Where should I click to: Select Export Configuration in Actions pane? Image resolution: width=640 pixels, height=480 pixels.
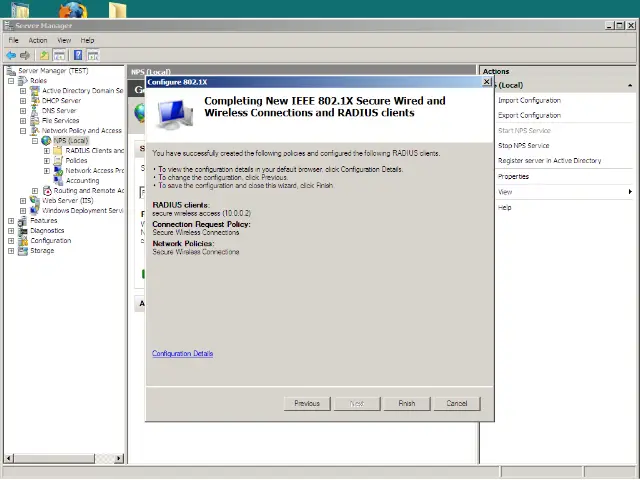click(529, 116)
